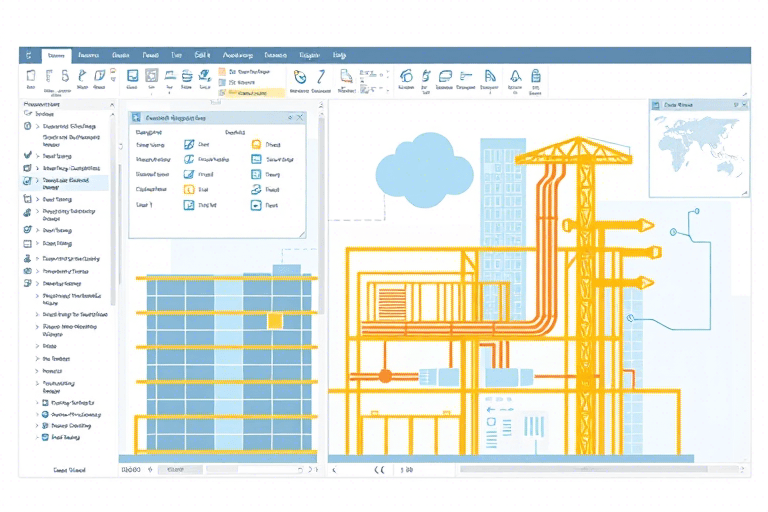Toggle the checkbox just above the highlighted sidebar row
The height and width of the screenshot is (512, 768).
pos(27,169)
